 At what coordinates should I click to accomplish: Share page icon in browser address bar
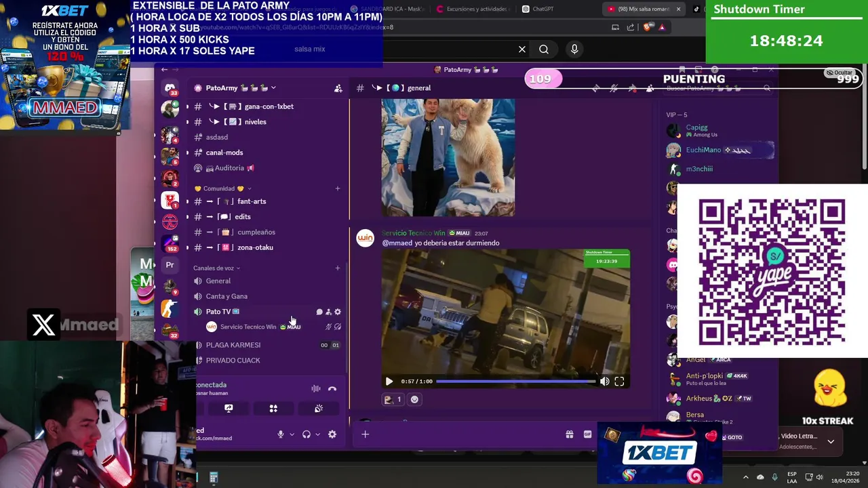point(631,27)
